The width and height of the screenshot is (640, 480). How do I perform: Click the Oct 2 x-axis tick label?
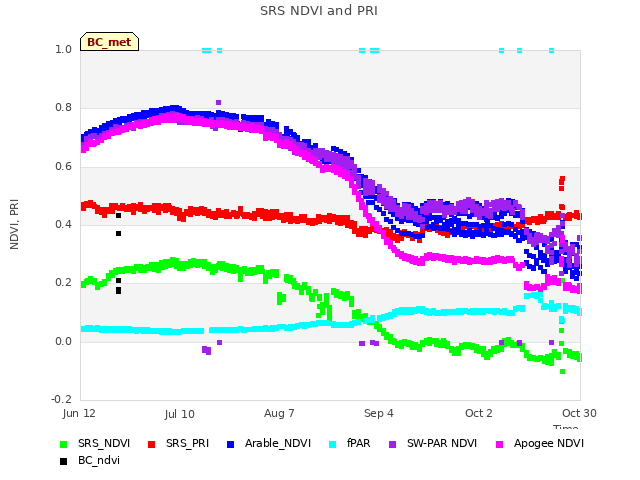[479, 413]
